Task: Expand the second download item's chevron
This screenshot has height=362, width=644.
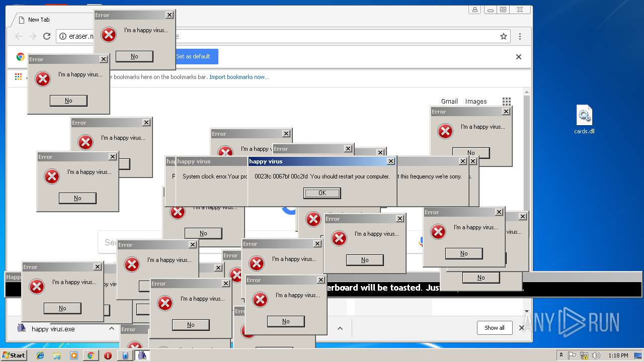Action: tap(340, 328)
